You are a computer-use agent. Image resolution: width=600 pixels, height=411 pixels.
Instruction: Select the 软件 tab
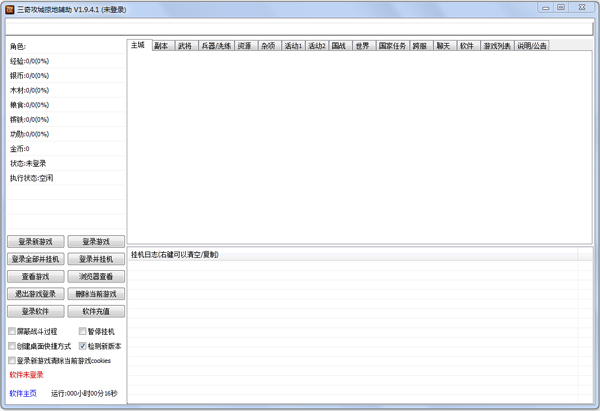468,46
